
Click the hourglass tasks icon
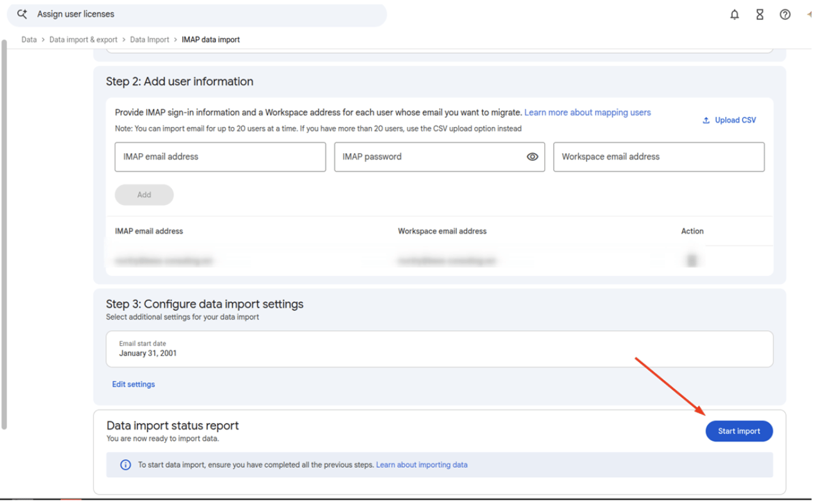[x=760, y=14]
